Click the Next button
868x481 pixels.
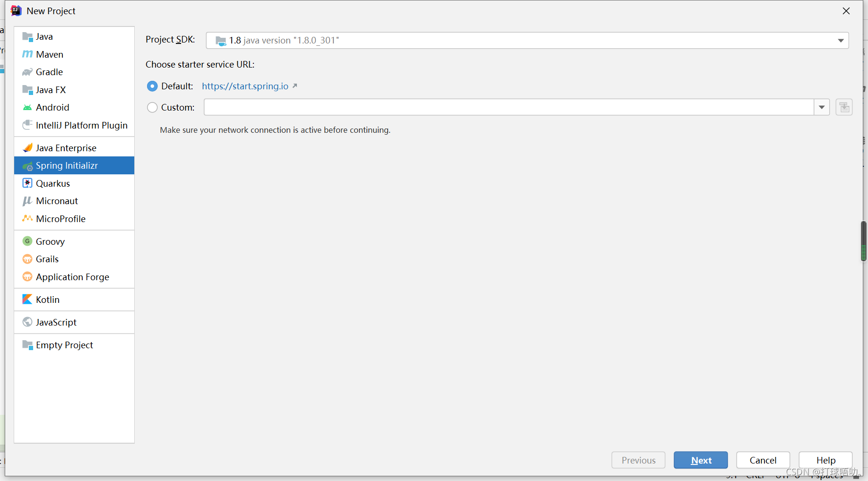tap(701, 460)
